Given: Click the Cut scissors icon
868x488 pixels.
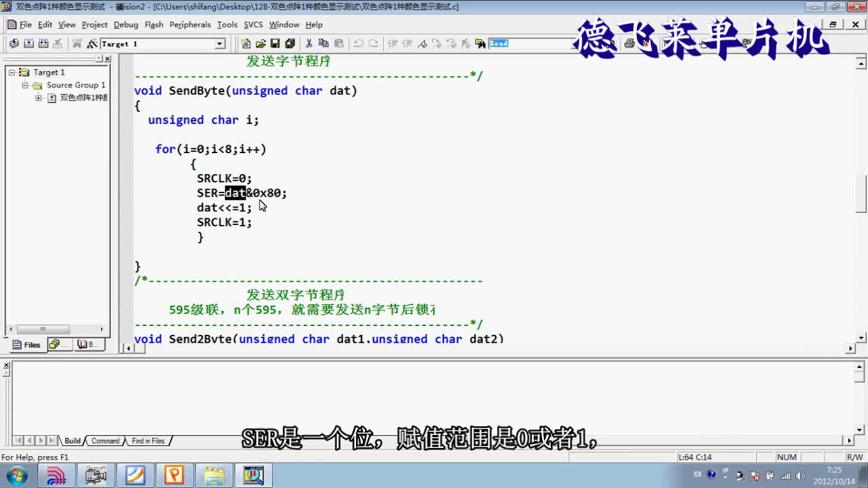Looking at the screenshot, I should click(309, 43).
